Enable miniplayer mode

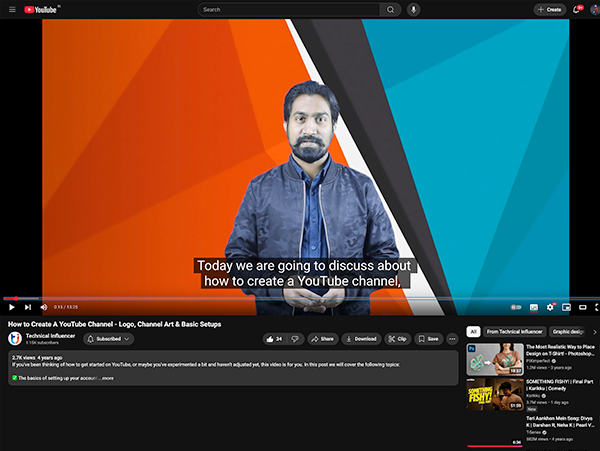pos(566,307)
